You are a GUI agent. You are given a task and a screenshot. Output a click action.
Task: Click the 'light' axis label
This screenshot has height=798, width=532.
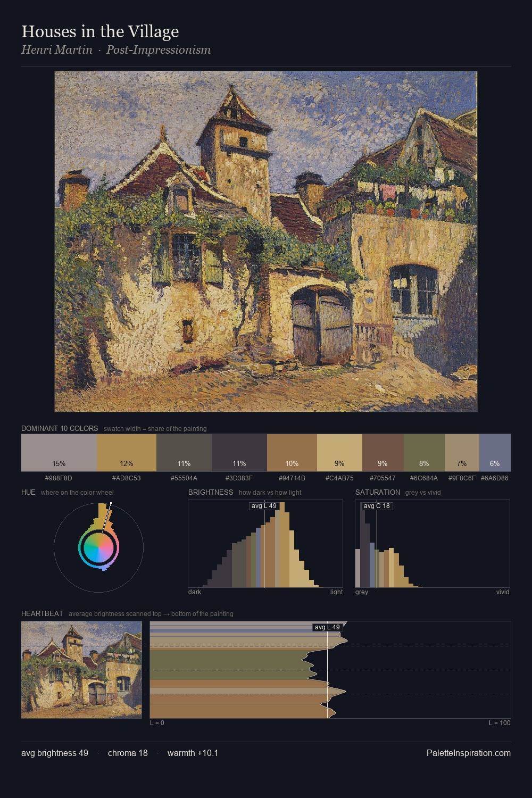point(337,592)
